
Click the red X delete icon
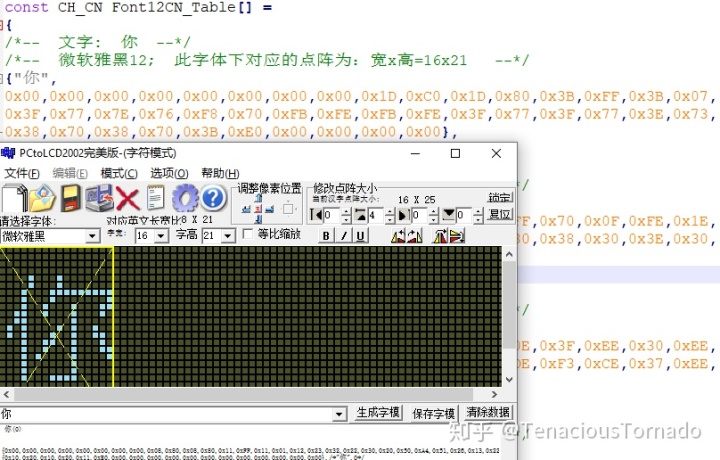[x=128, y=199]
